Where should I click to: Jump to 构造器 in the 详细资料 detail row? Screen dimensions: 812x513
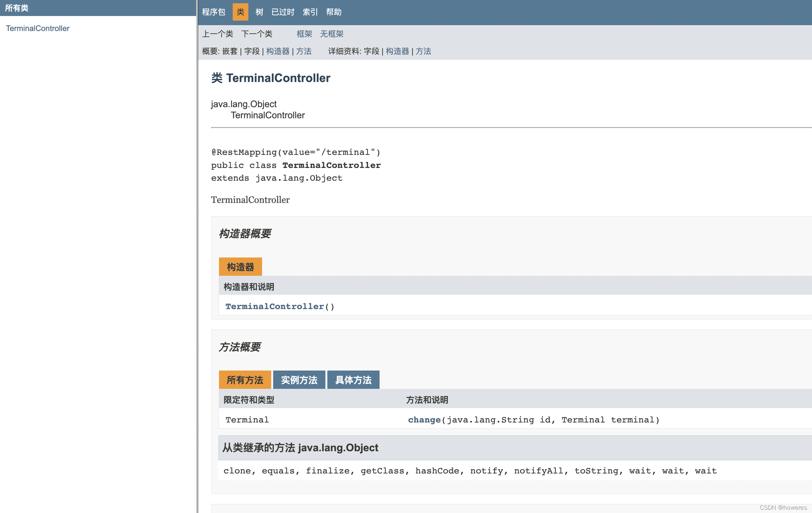pos(397,51)
